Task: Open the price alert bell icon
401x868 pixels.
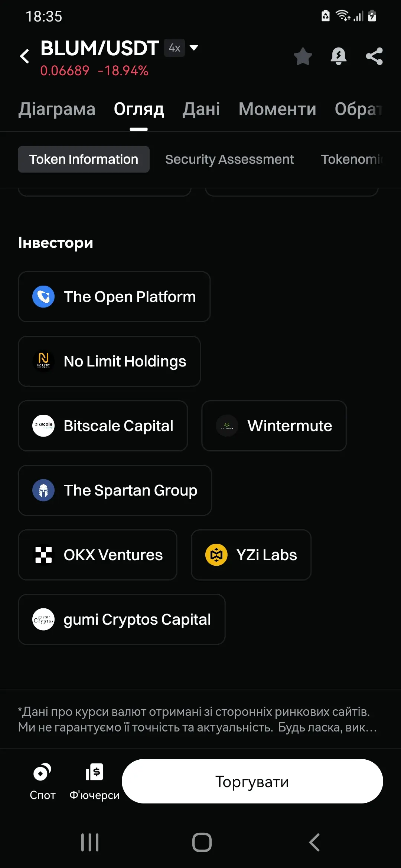Action: pos(338,56)
